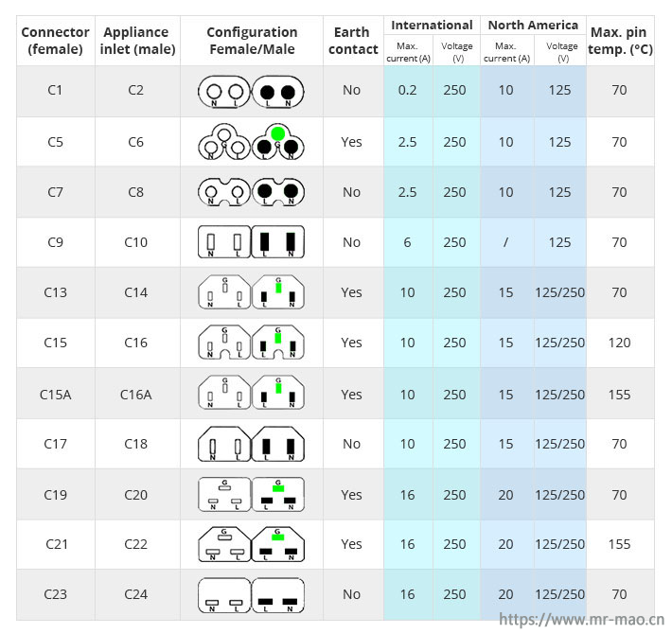Viewport: 672px width, 634px height.
Task: Click the International column header
Action: (432, 26)
